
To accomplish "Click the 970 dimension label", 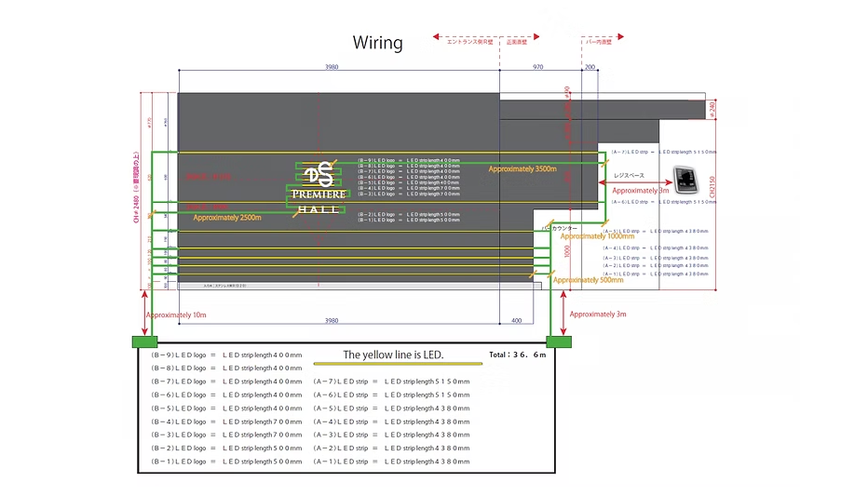I will pos(538,67).
